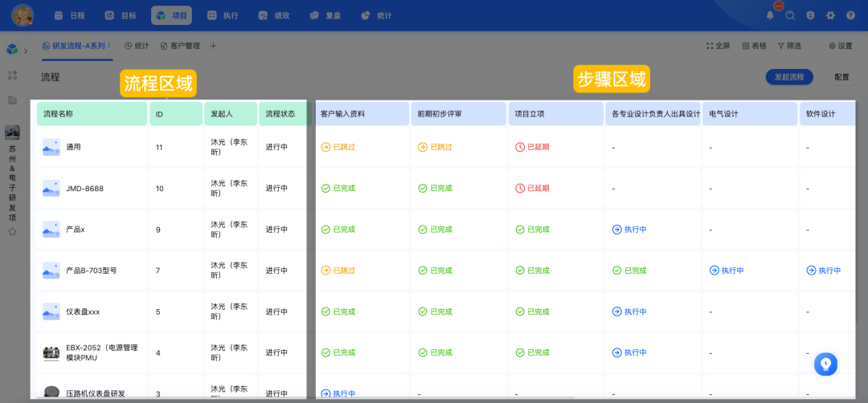Click 已跳过 under 客户输入资料 for 通用
The image size is (868, 403).
338,147
